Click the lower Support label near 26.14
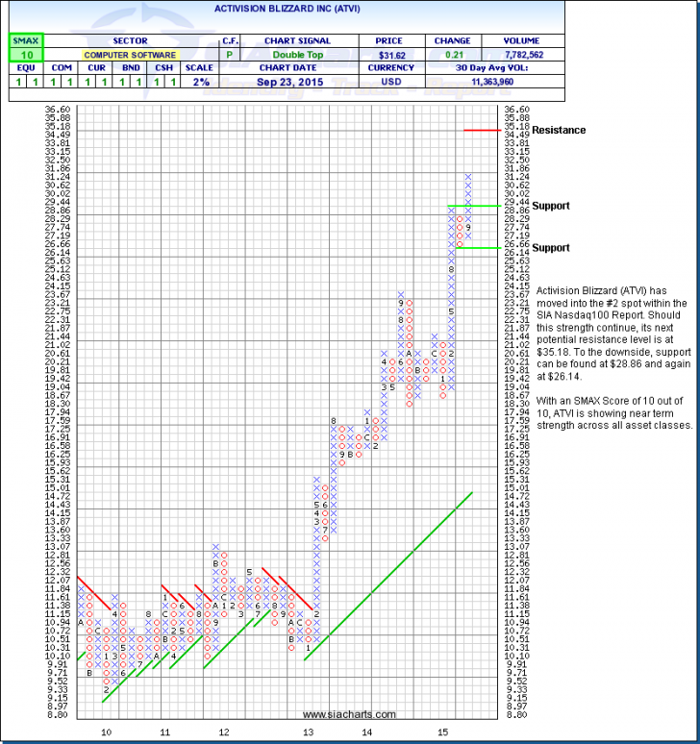The width and height of the screenshot is (700, 744). (x=551, y=248)
